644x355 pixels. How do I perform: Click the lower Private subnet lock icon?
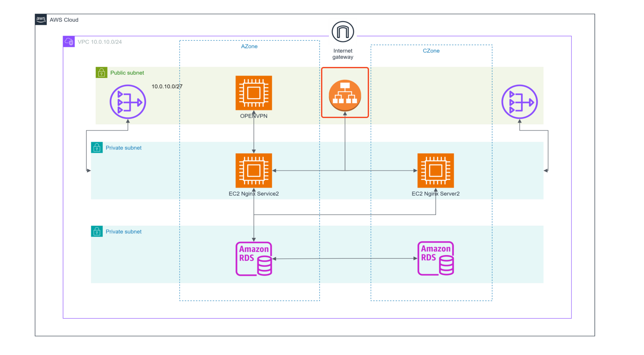pos(97,231)
